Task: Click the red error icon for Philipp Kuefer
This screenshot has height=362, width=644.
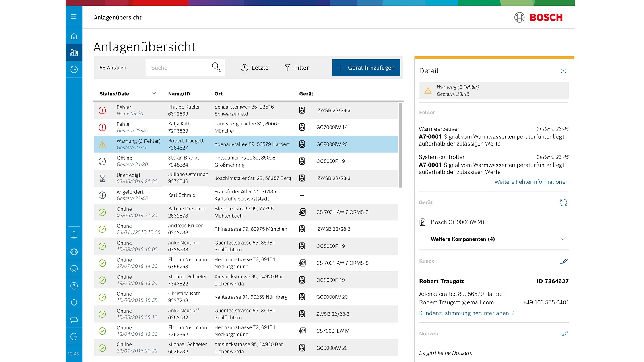Action: 102,110
